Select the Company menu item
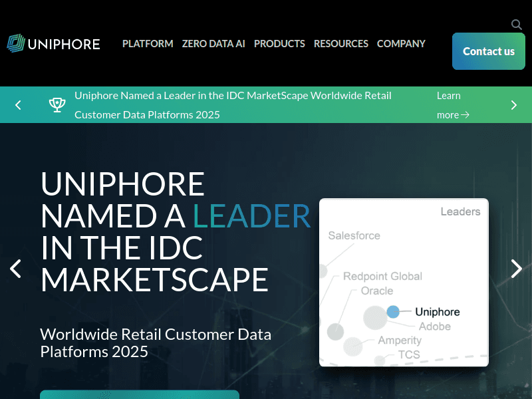The height and width of the screenshot is (399, 532). pos(401,44)
